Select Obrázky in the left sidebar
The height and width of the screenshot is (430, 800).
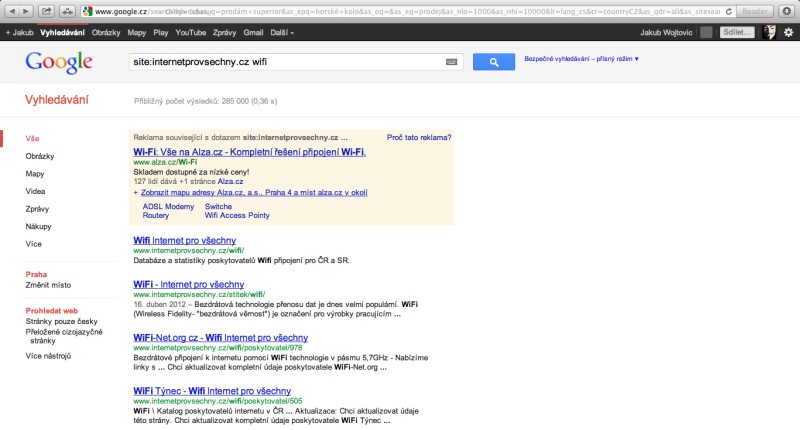40,156
